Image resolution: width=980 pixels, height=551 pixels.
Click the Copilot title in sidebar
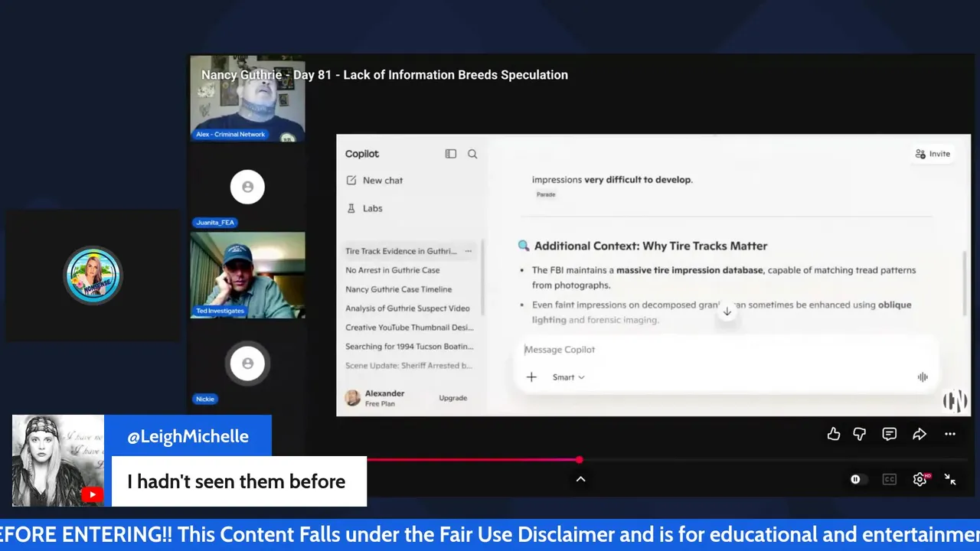[x=361, y=154]
